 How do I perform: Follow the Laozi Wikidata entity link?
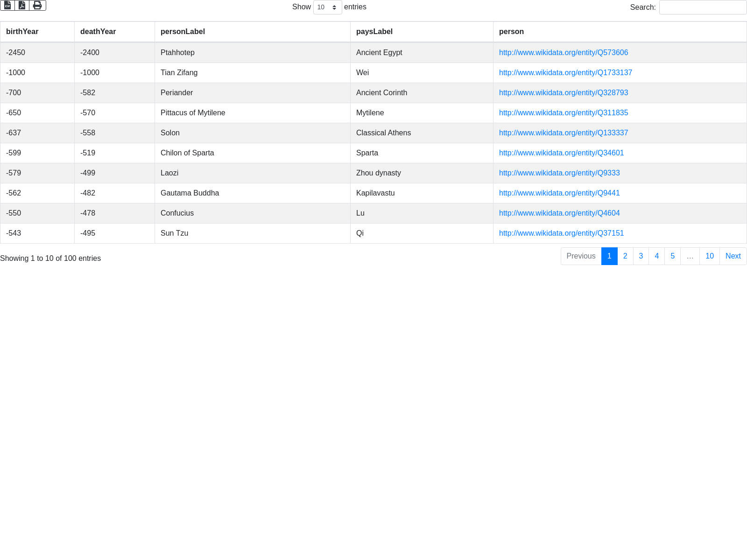click(x=559, y=173)
